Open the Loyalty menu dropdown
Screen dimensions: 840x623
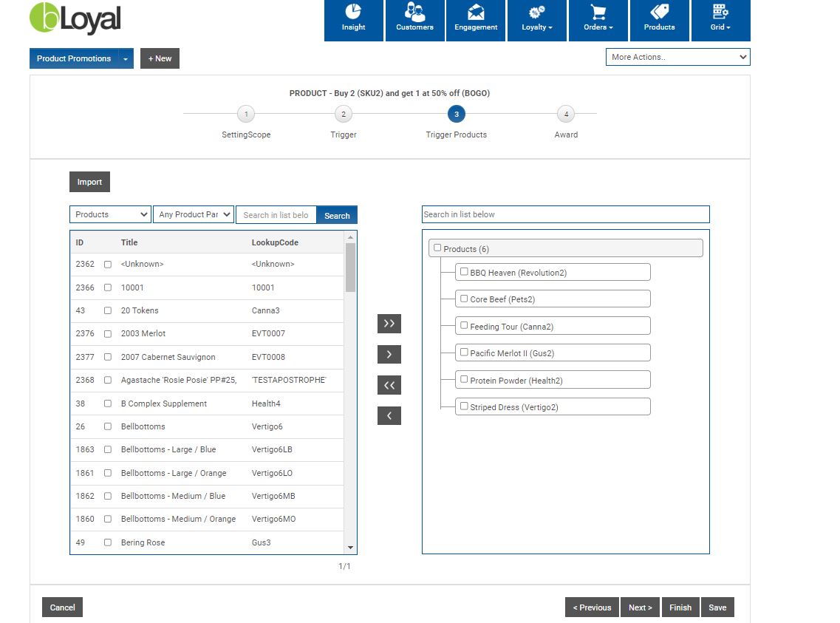click(537, 20)
